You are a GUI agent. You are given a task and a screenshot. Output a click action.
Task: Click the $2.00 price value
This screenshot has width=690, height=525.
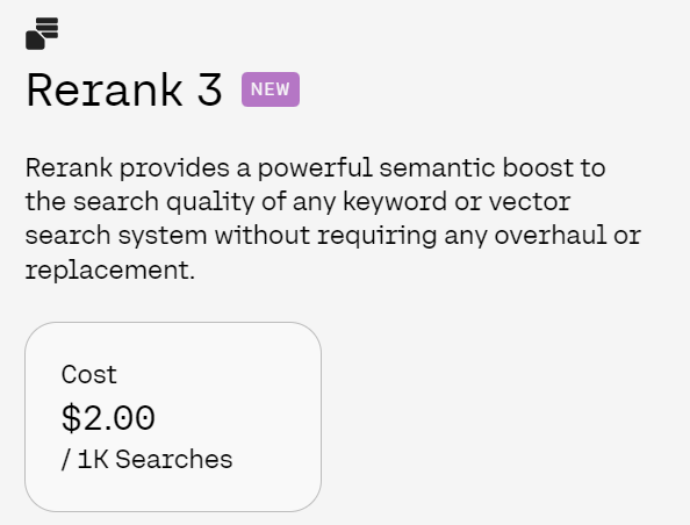click(x=108, y=417)
